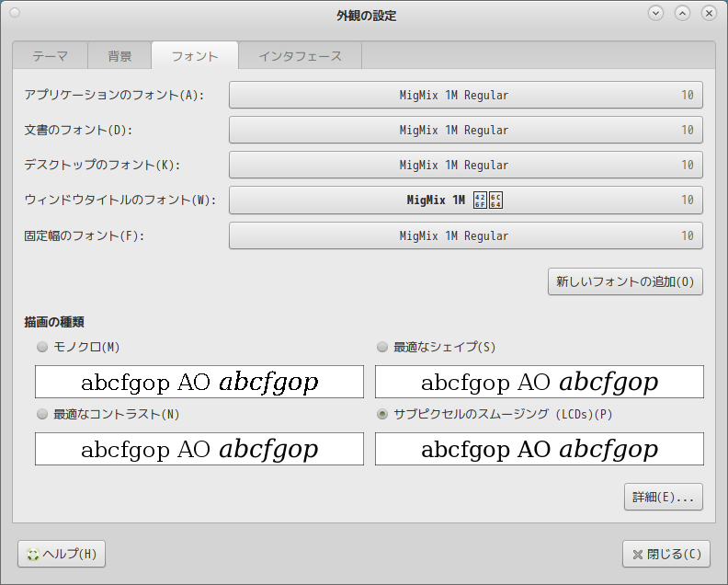Open the 固定幅のフォント font selector
728x585 pixels.
click(x=466, y=235)
